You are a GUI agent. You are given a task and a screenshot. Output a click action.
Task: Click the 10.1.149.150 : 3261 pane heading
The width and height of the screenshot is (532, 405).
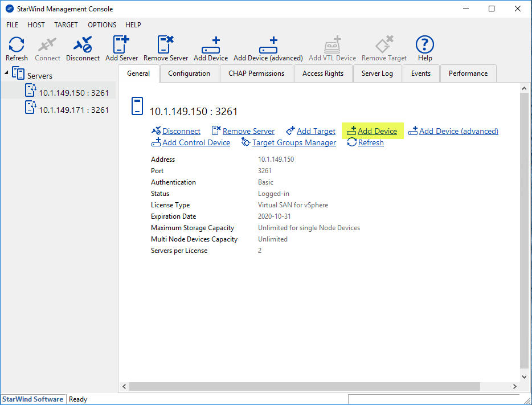194,112
